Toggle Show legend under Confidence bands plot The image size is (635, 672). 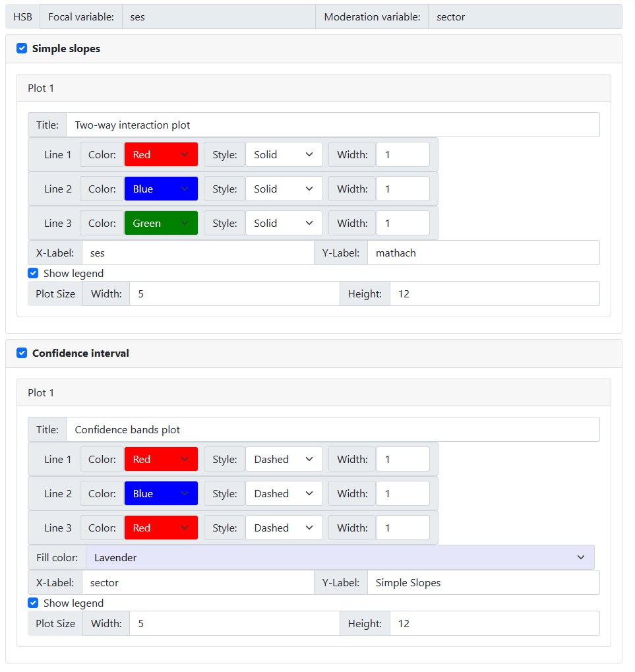(x=33, y=603)
